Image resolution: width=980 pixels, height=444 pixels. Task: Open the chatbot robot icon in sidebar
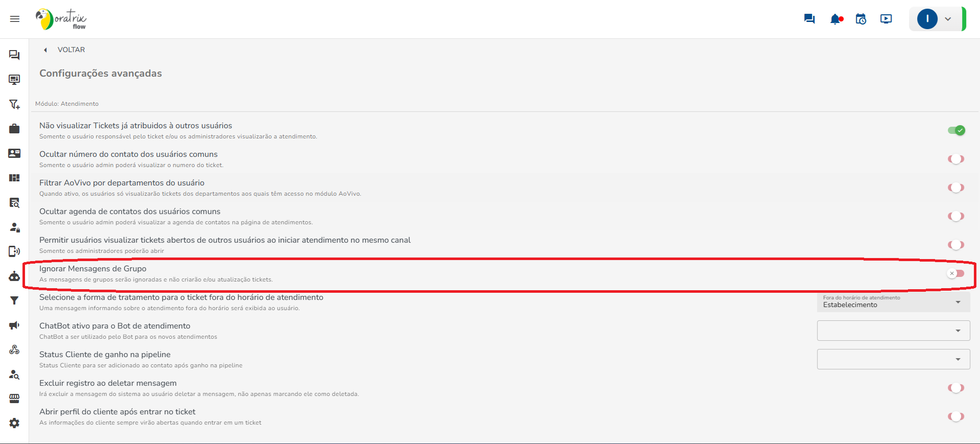point(14,276)
